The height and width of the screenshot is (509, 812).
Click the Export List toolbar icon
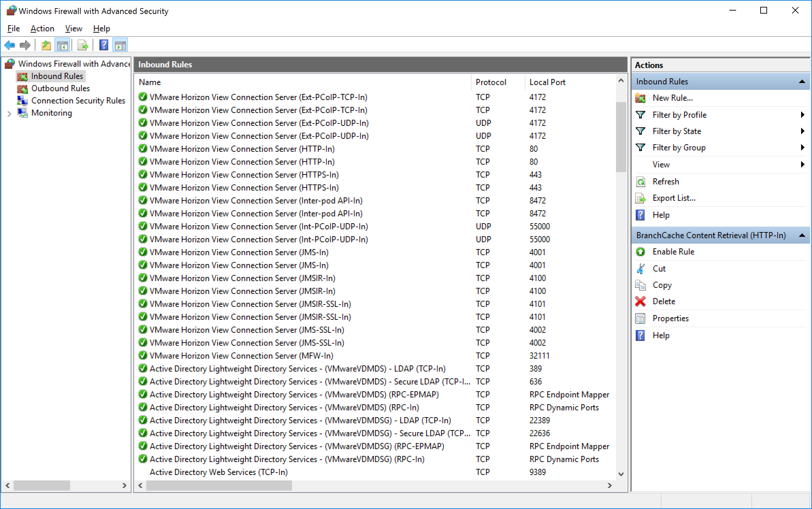(83, 45)
